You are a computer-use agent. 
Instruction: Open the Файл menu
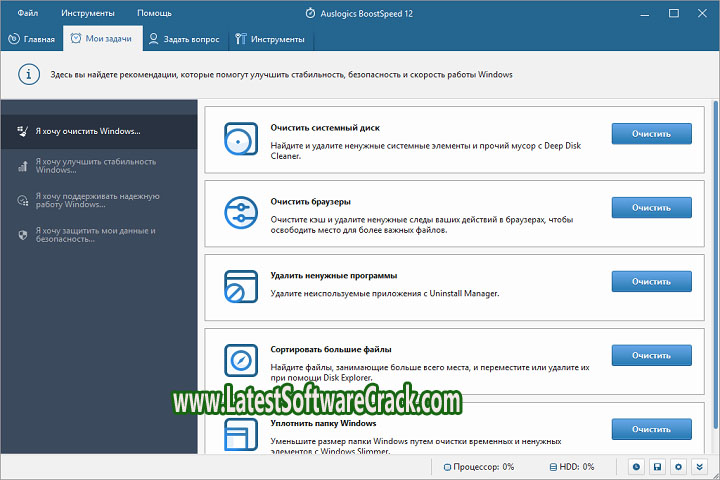(28, 13)
